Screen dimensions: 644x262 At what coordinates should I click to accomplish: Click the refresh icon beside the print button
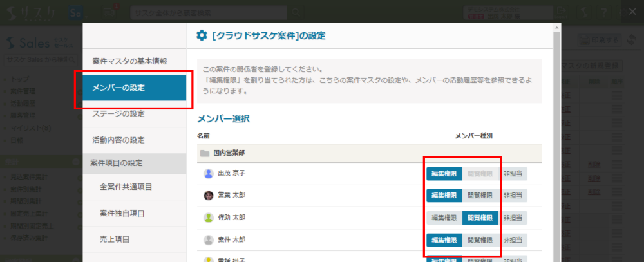[631, 40]
